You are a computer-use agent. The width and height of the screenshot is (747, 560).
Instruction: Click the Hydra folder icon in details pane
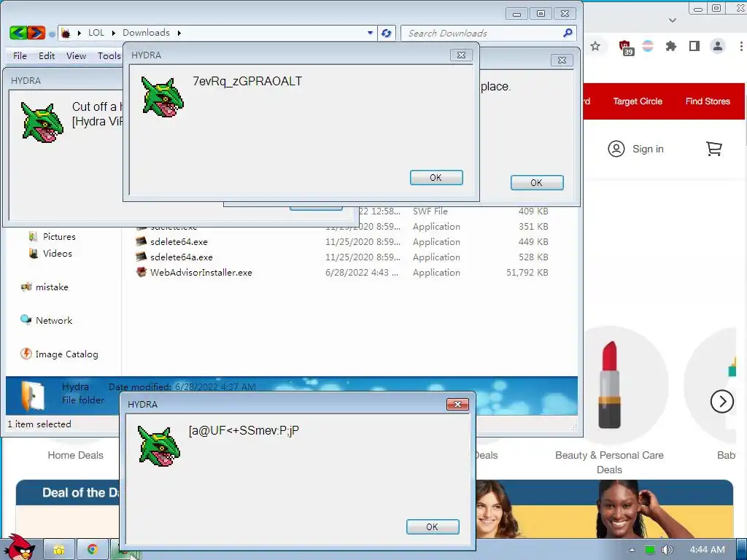tap(32, 396)
